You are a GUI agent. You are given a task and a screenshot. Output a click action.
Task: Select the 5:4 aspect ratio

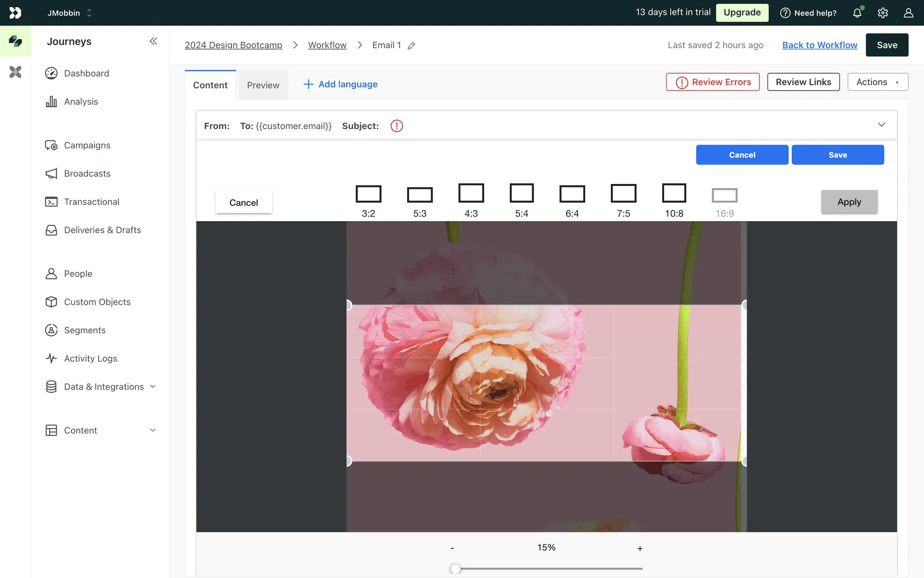coord(522,193)
